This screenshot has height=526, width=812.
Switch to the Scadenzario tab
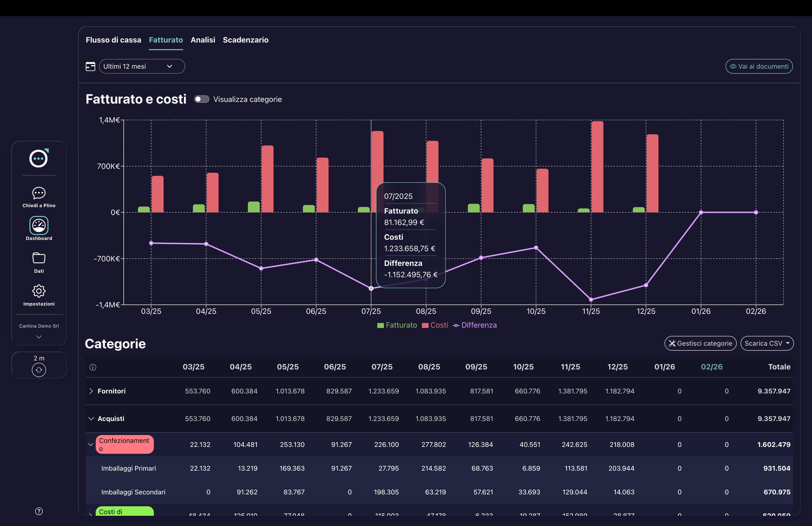[245, 40]
